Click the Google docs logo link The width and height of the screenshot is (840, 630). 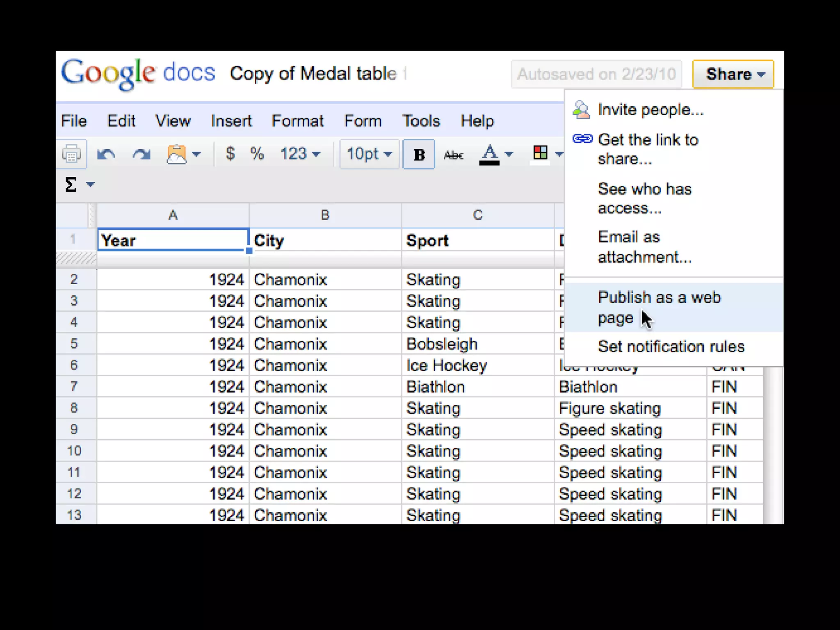[138, 73]
